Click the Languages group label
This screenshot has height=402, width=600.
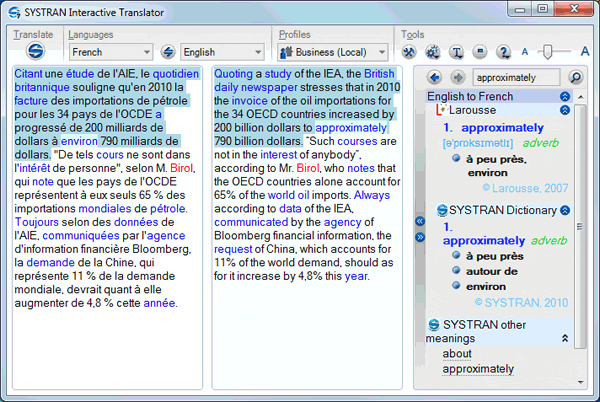[x=91, y=35]
